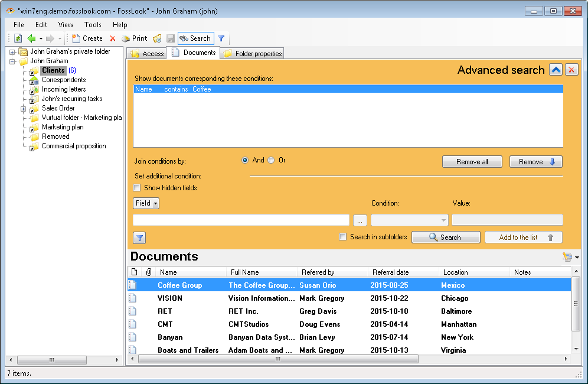Click the ellipsis browse field button

click(x=360, y=220)
